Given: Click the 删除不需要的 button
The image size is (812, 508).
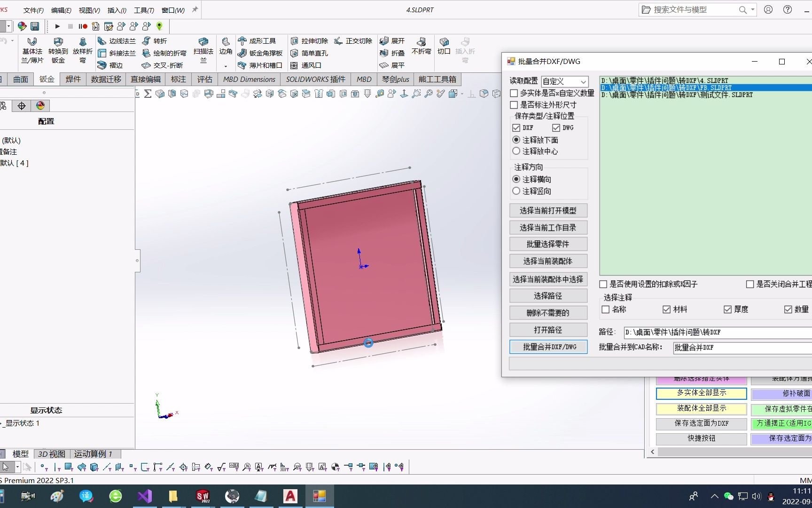Looking at the screenshot, I should click(x=548, y=313).
